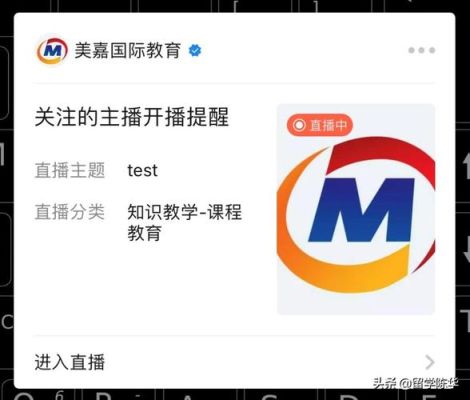Click the blue M in the cover logo
The width and height of the screenshot is (470, 400).
[362, 210]
